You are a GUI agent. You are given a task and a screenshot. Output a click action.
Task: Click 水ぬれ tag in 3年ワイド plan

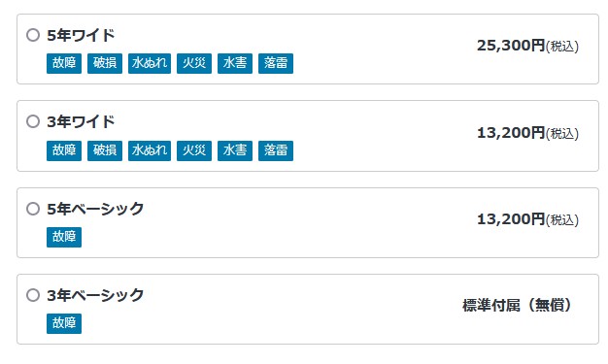click(x=150, y=150)
